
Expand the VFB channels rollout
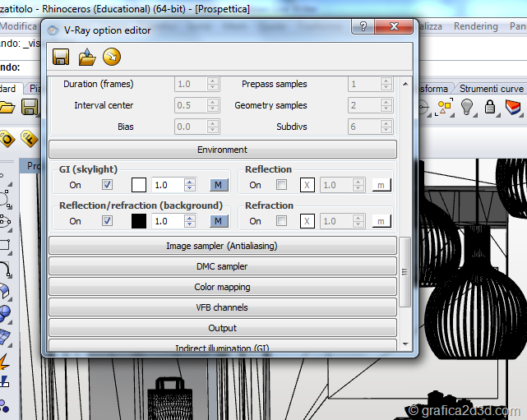[x=223, y=307]
